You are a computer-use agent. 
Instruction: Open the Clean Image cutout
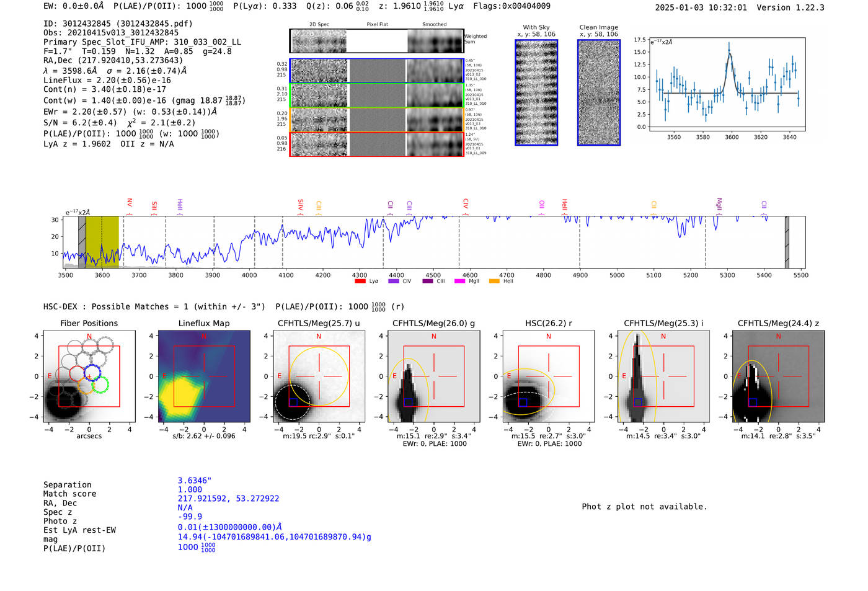pyautogui.click(x=599, y=92)
